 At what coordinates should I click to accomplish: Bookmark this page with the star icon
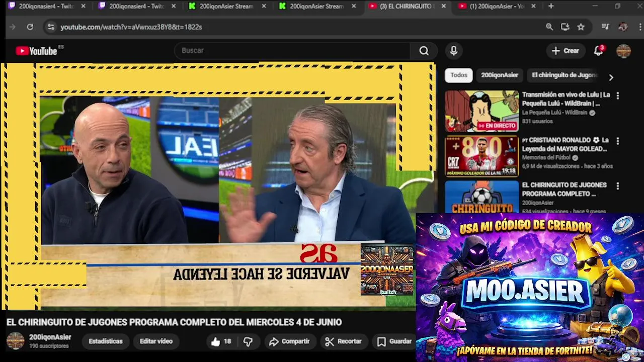581,27
